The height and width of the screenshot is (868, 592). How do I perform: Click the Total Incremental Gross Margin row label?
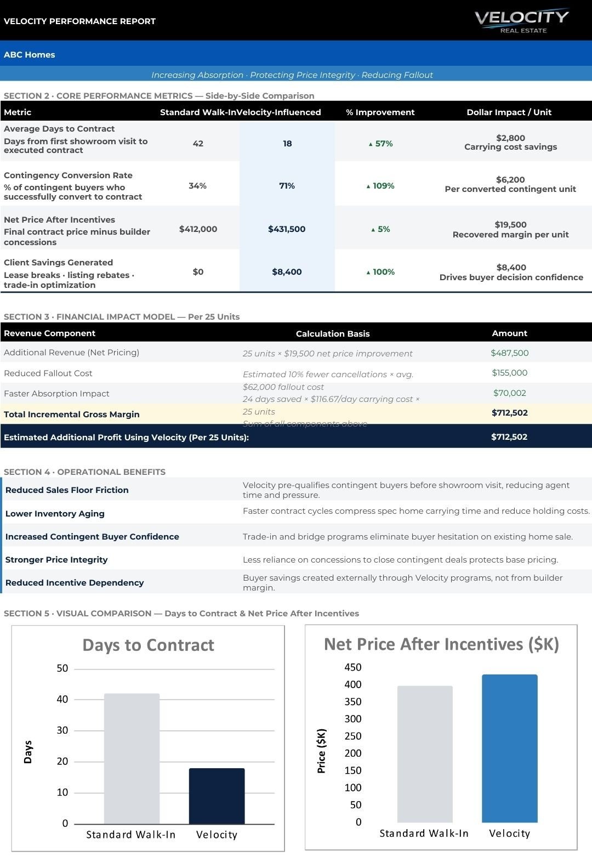(x=72, y=415)
